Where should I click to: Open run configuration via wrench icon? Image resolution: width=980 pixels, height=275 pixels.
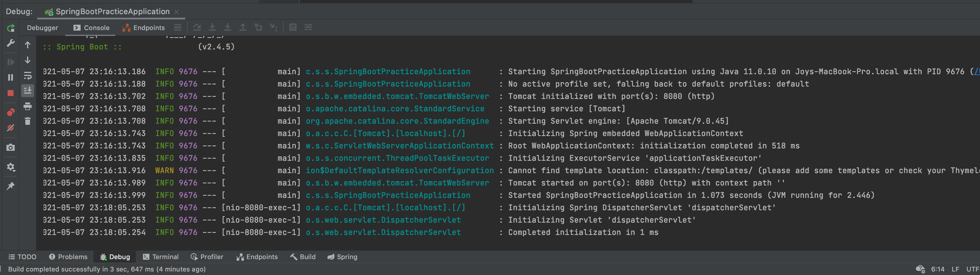[11, 43]
